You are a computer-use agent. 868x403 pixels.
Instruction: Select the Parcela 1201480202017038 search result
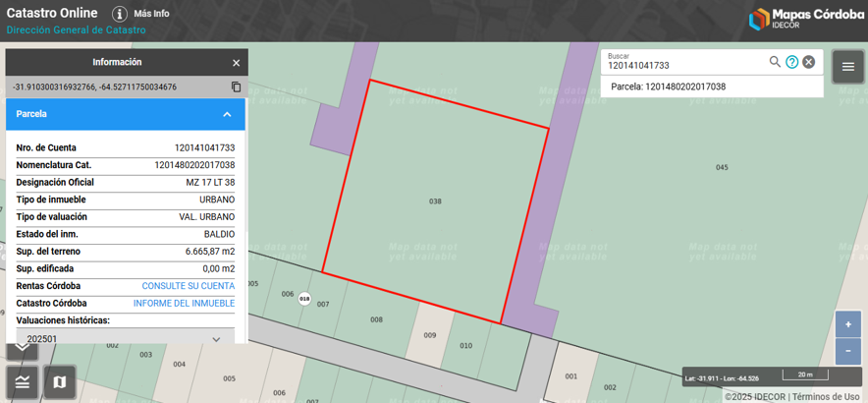click(x=669, y=86)
